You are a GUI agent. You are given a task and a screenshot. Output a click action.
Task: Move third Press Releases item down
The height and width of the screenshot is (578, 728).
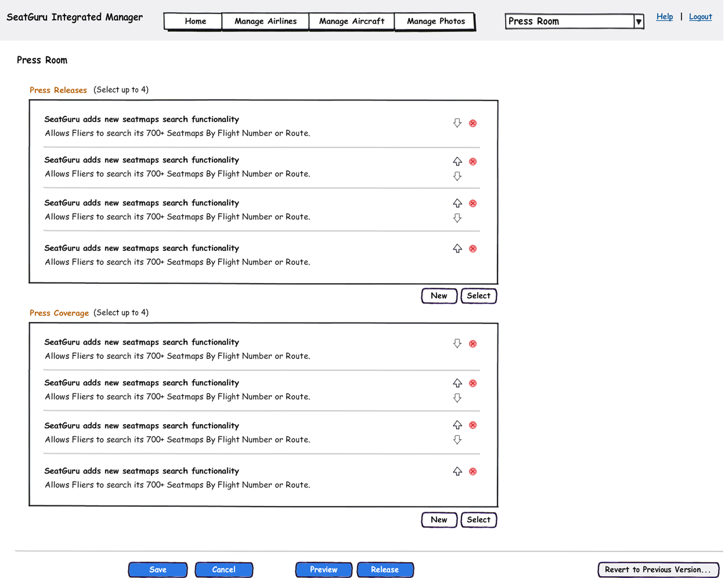click(x=457, y=218)
